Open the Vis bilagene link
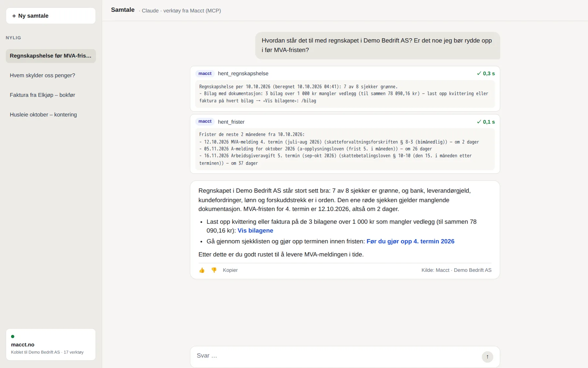Image resolution: width=588 pixels, height=368 pixels. tap(255, 231)
